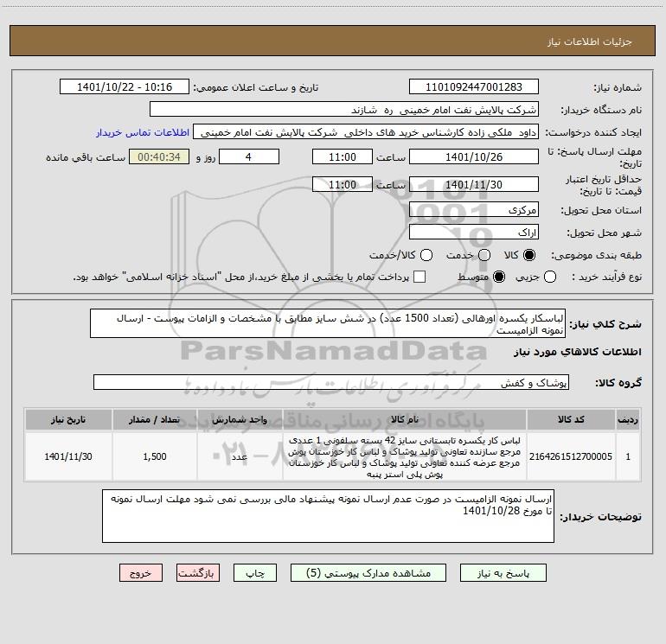Click the price validity date 1401/11/30 field

point(474,185)
